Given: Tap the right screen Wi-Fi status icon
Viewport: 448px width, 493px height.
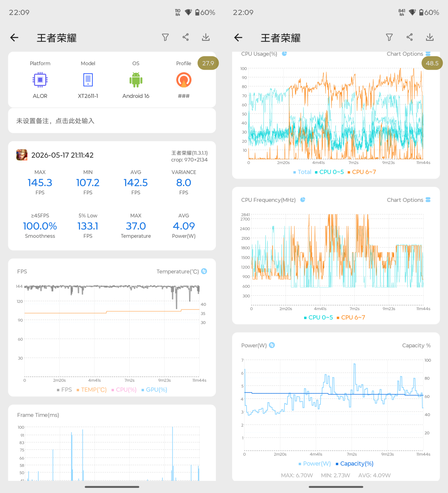Looking at the screenshot, I should tap(412, 12).
